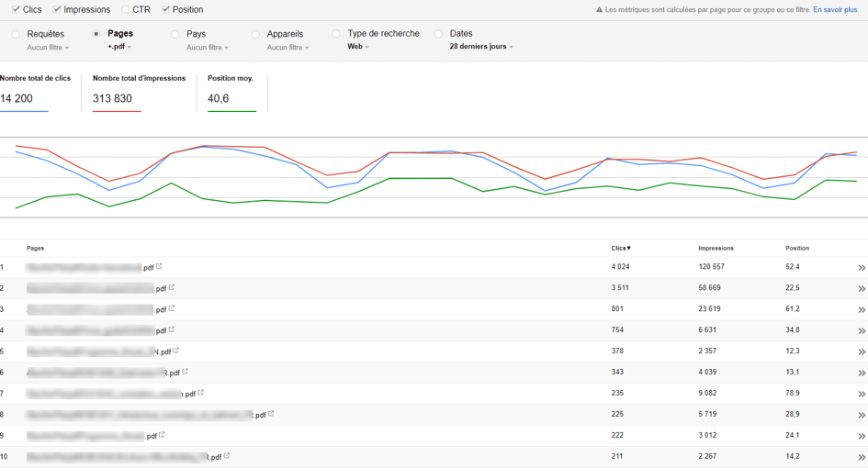The height and width of the screenshot is (468, 868).
Task: Open details arrows for the 378 clicks row
Action: tap(862, 351)
